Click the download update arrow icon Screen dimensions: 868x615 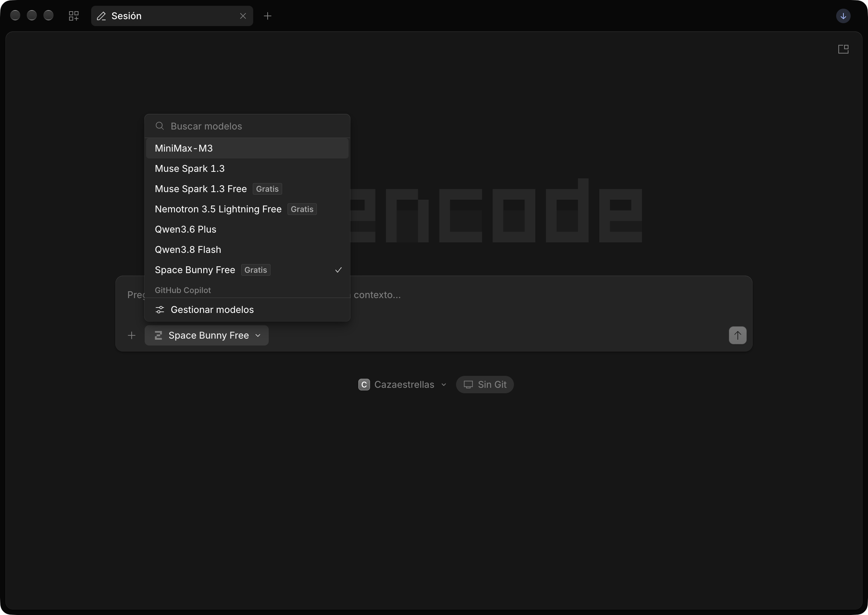(x=843, y=16)
